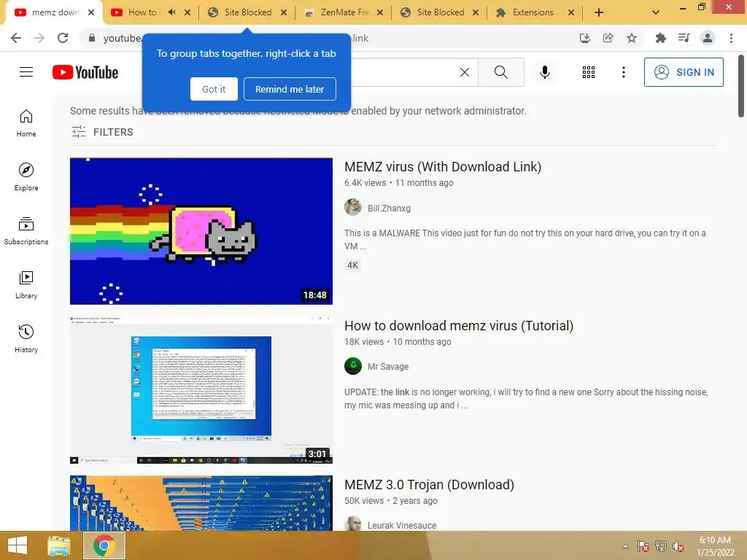This screenshot has height=560, width=747.
Task: Click the YouTube search magnifier button
Action: (x=500, y=72)
